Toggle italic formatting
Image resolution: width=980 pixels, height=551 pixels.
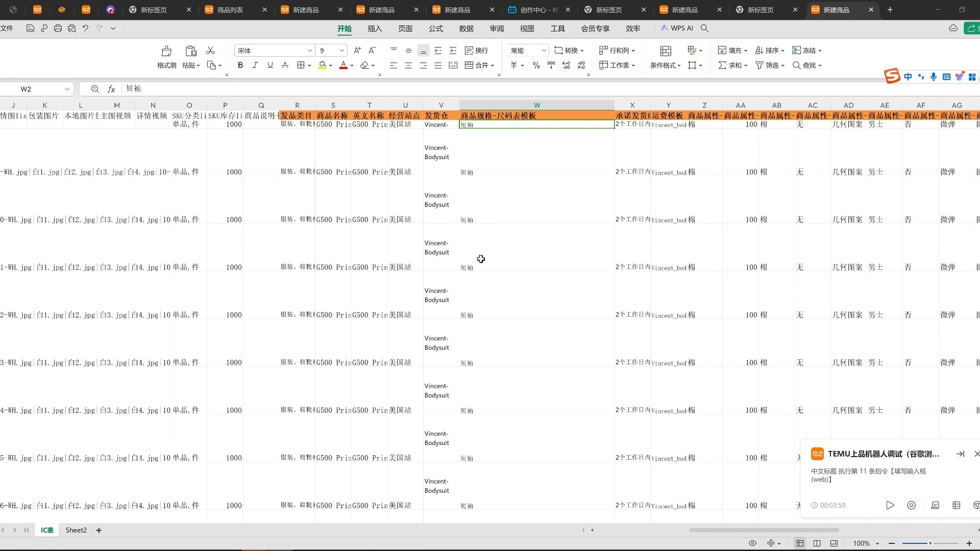tap(255, 65)
